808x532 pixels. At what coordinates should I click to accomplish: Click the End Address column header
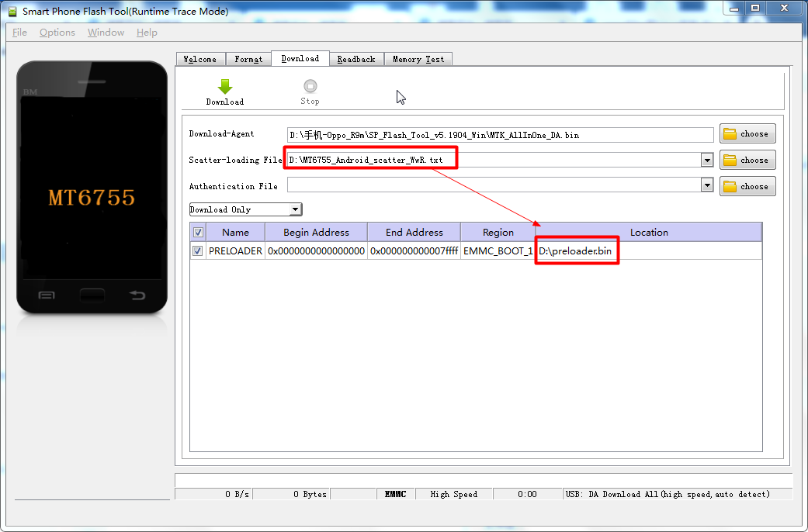(x=414, y=233)
